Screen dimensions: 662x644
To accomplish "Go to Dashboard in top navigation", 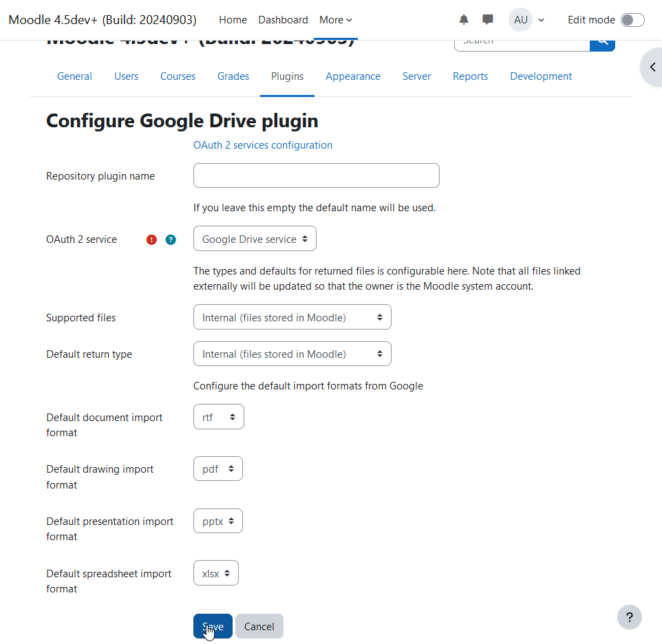I will pos(283,20).
